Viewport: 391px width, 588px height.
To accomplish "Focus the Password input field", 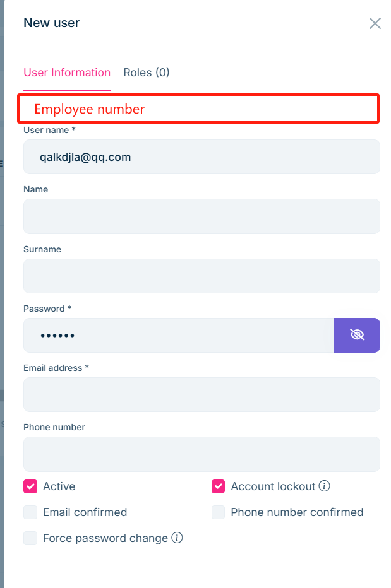I will tap(178, 335).
